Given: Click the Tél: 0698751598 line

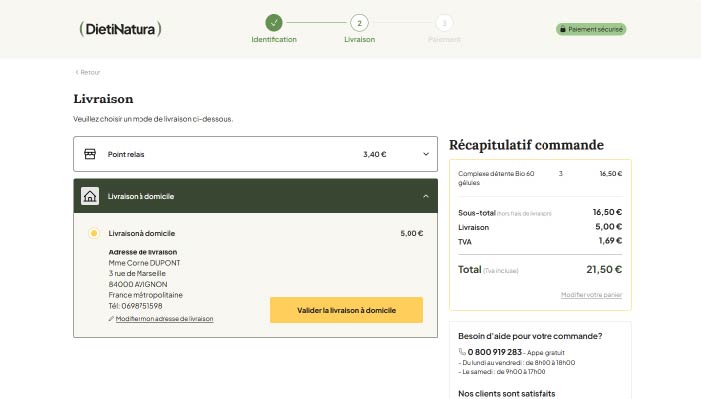Looking at the screenshot, I should [135, 306].
